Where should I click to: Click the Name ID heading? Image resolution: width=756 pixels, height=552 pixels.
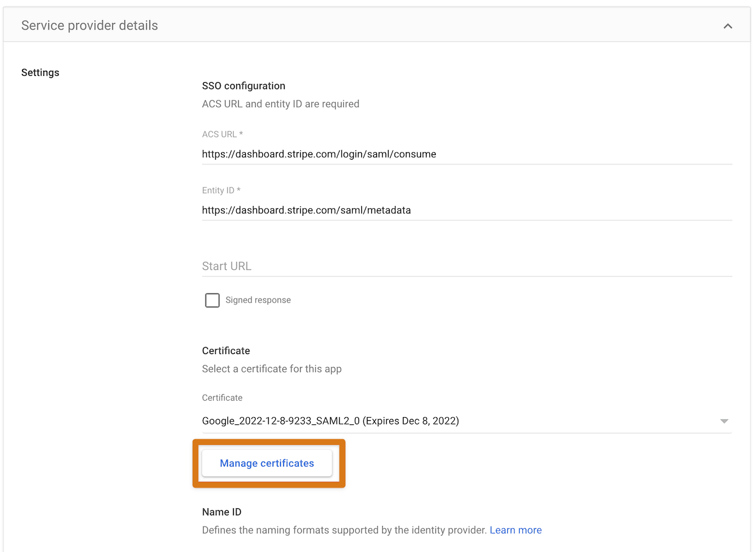tap(221, 512)
